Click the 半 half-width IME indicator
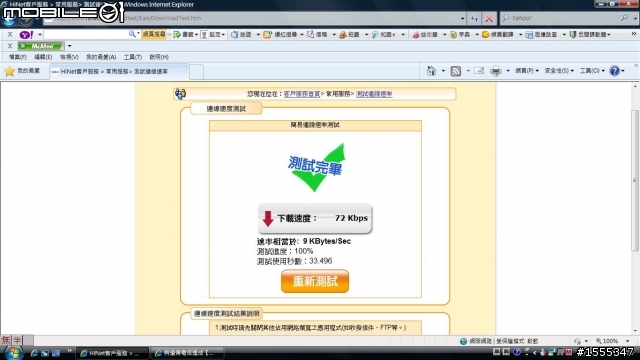The image size is (640, 360). pos(17,340)
